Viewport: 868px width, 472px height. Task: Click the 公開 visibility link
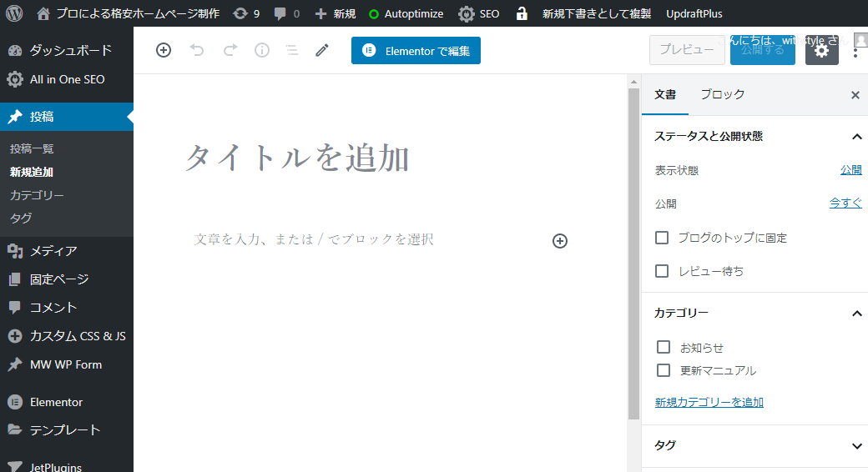coord(850,170)
